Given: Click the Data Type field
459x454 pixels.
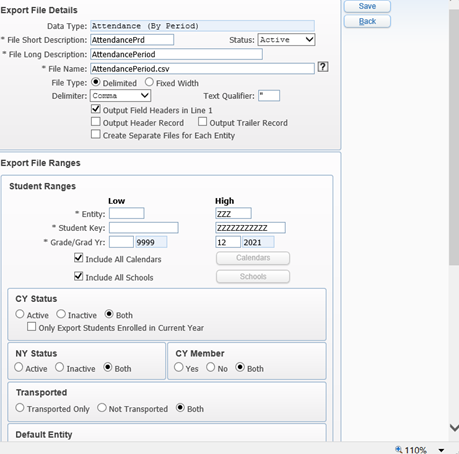Looking at the screenshot, I should point(202,26).
